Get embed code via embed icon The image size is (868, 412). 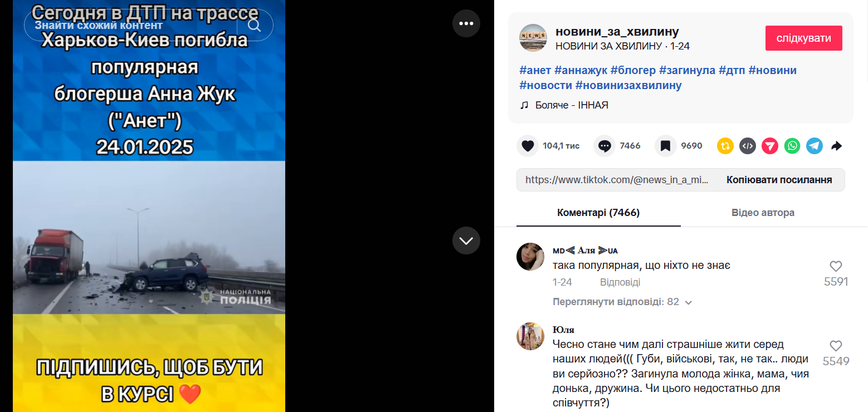[x=747, y=146]
